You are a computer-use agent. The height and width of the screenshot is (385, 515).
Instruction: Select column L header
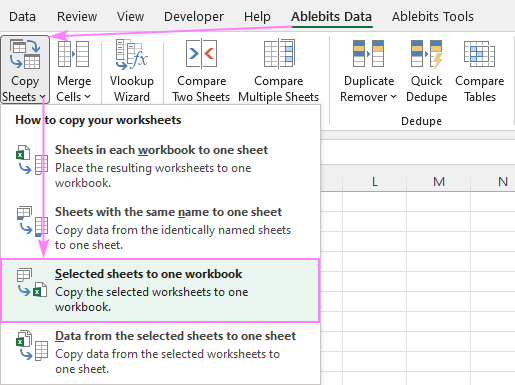click(375, 182)
